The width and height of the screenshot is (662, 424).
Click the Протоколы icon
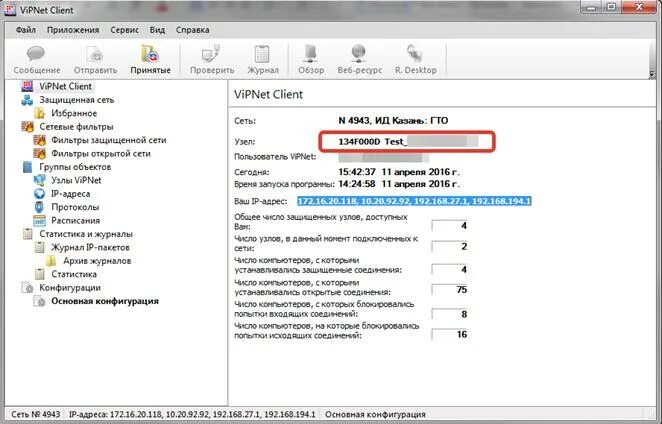[39, 207]
